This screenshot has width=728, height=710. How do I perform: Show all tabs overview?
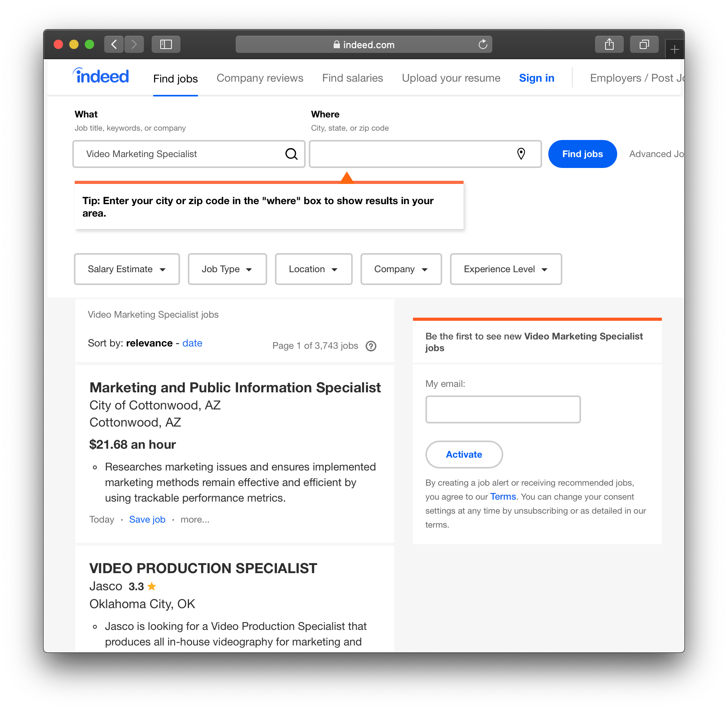[644, 45]
